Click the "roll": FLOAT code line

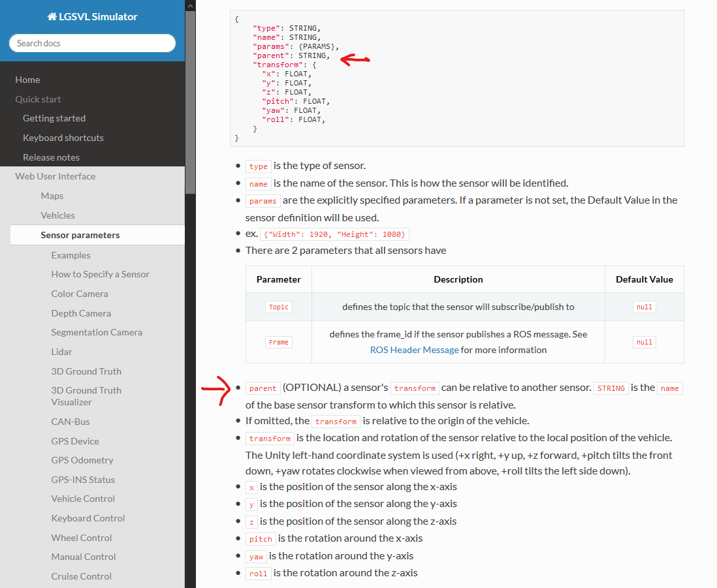click(294, 119)
